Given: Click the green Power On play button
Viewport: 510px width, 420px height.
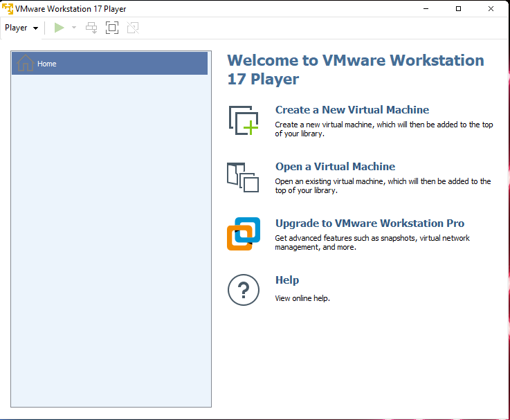Looking at the screenshot, I should (60, 28).
